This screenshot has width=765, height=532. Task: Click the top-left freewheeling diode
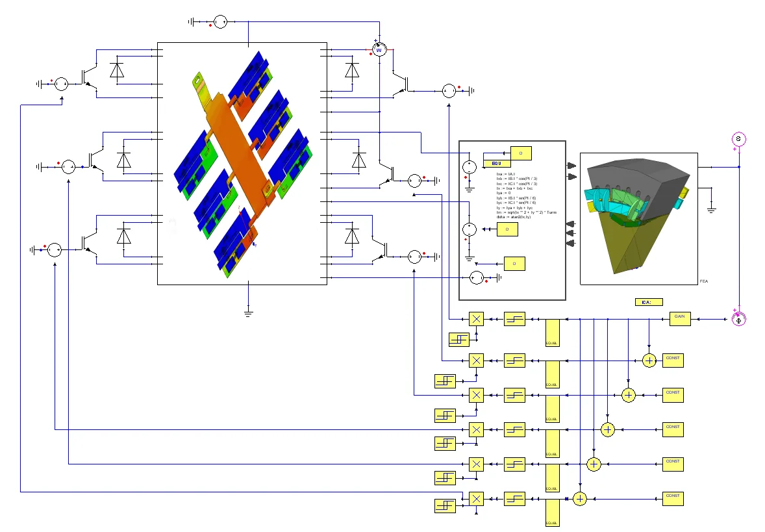117,70
